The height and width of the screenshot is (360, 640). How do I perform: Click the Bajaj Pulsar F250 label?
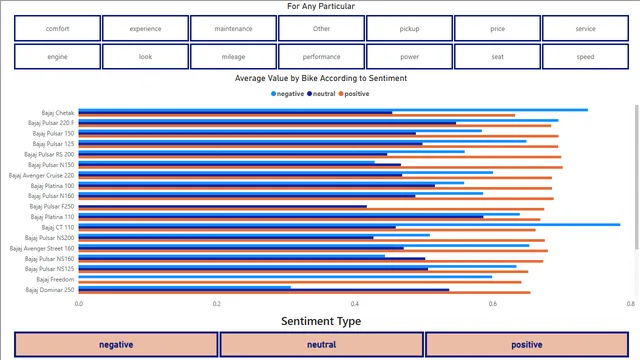pos(52,207)
